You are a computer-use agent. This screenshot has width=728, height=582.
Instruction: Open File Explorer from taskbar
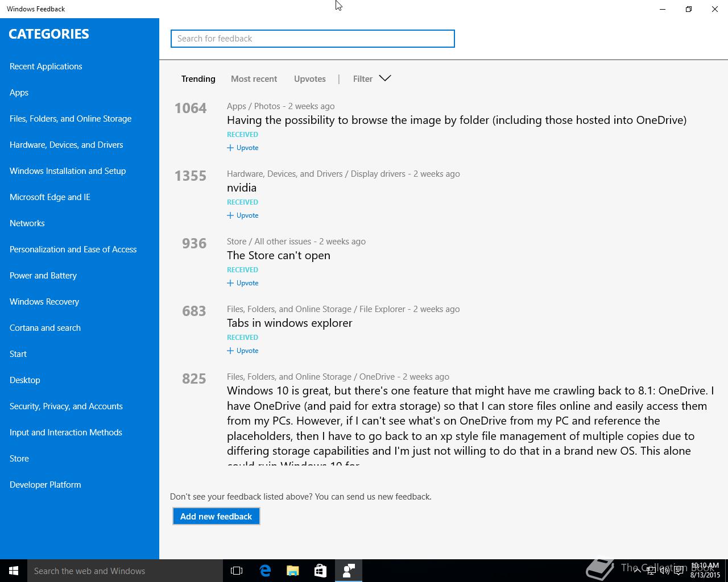[x=293, y=571]
